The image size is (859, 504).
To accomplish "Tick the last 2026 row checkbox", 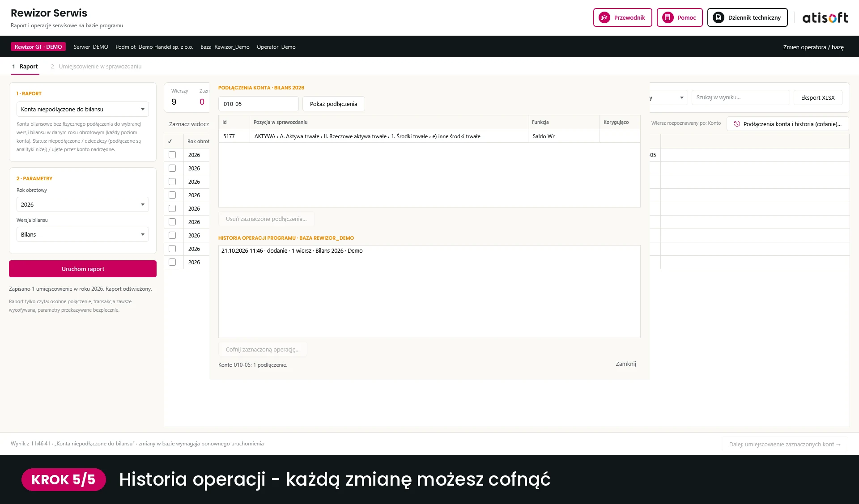I will pyautogui.click(x=172, y=262).
